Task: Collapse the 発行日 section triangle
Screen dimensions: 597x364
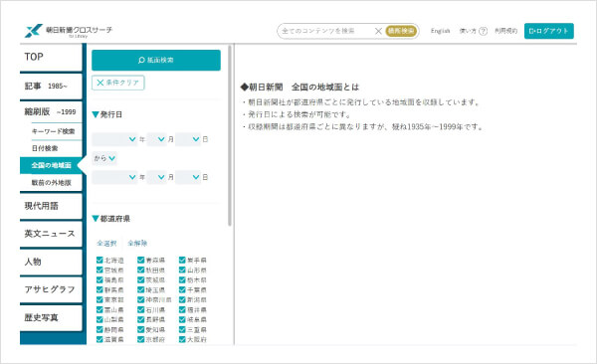Action: point(96,114)
